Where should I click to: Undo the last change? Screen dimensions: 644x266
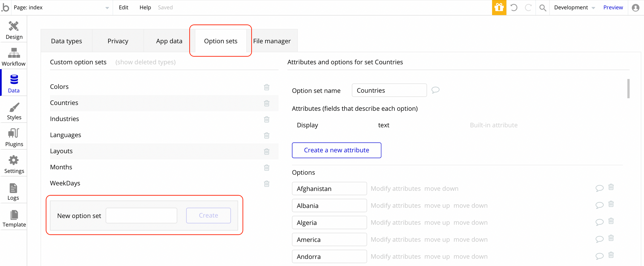point(514,7)
